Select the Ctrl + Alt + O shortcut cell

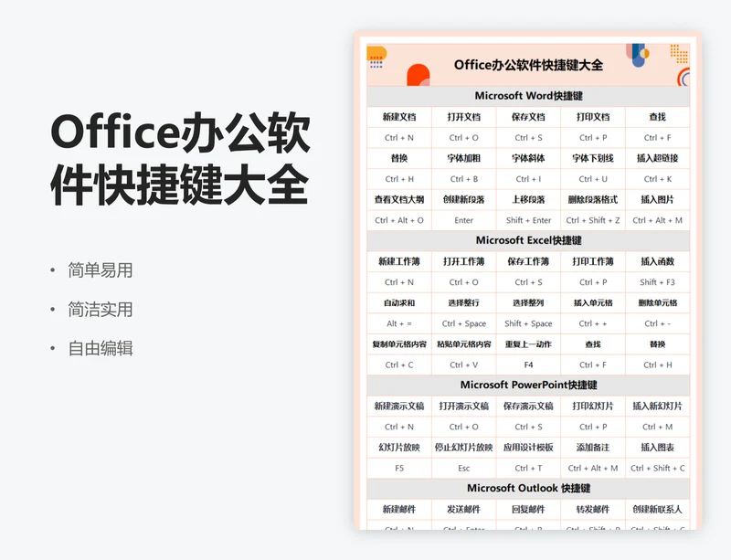point(399,220)
